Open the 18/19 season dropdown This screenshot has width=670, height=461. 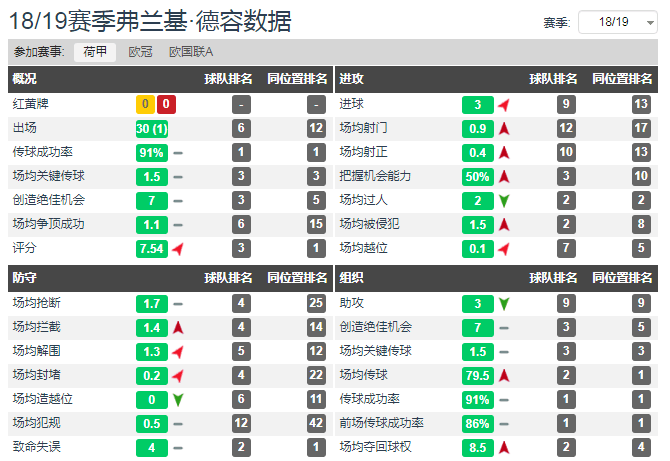(x=617, y=22)
